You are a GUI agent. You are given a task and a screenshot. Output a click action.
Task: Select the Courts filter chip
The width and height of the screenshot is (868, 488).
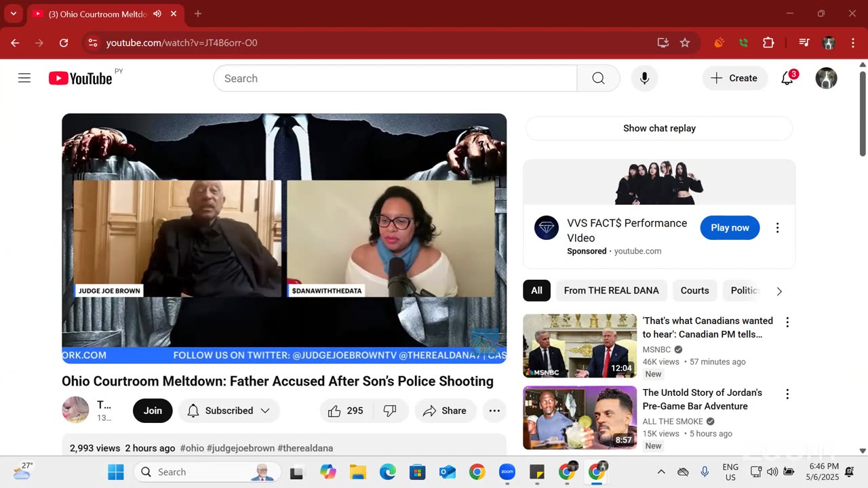click(694, 290)
